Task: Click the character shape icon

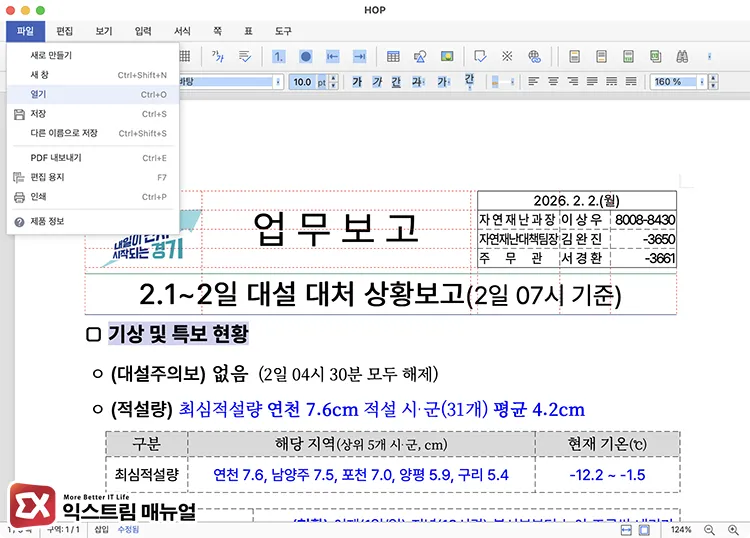Action: 218,56
